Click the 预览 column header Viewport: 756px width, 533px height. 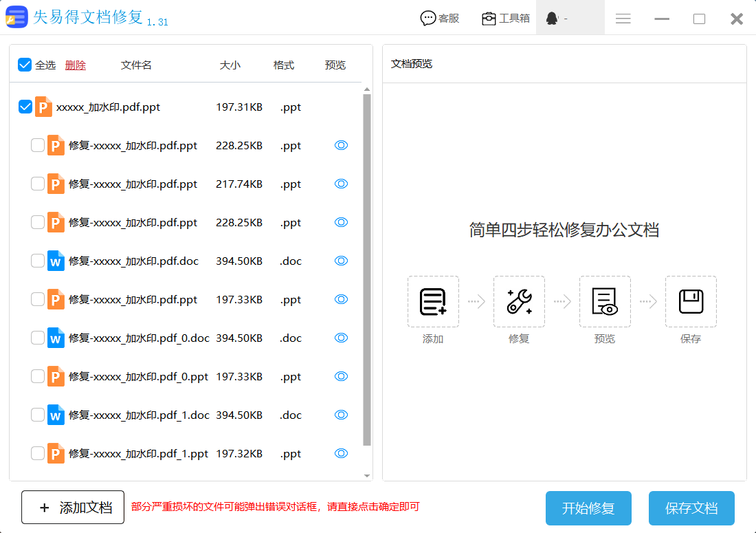335,65
